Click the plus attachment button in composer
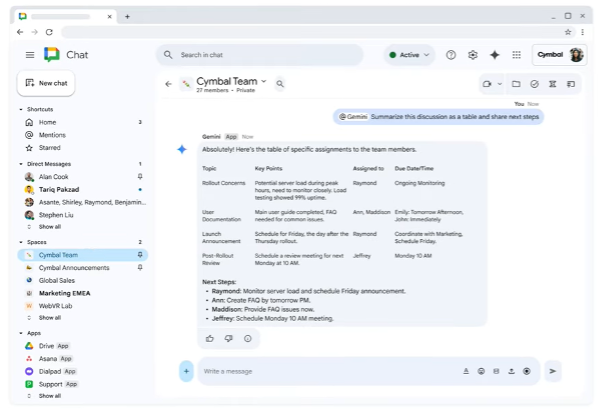This screenshot has height=412, width=604. (x=186, y=371)
